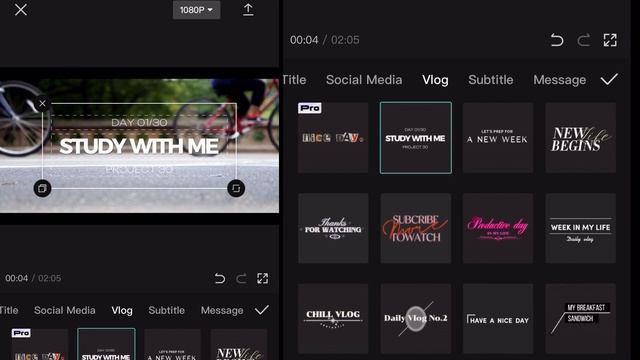
Task: Open Vlog tab in left panel
Action: click(122, 310)
